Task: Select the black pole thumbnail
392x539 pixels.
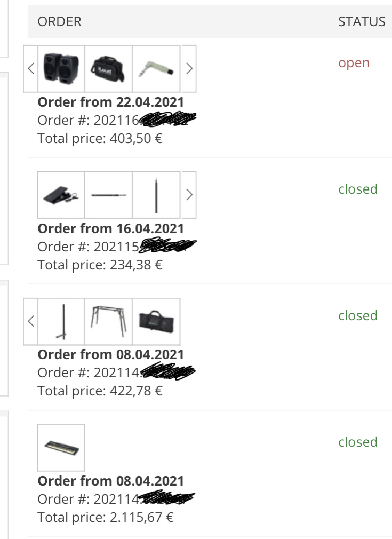Action: coord(156,195)
